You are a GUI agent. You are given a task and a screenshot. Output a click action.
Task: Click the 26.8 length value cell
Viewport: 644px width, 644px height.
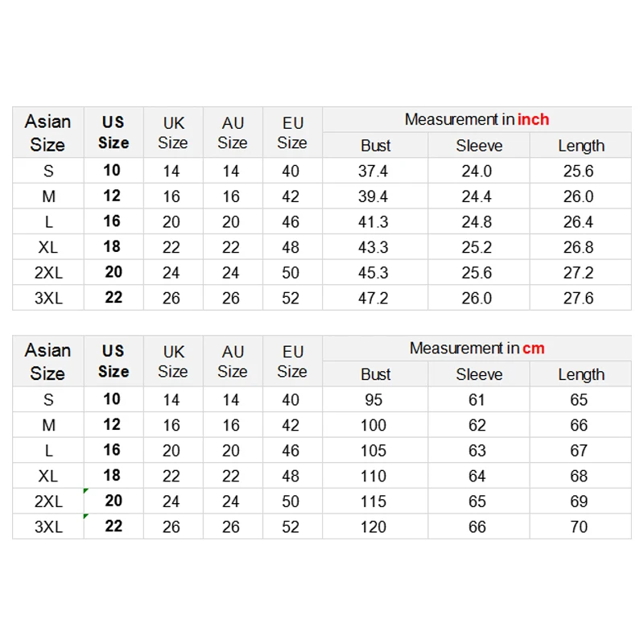579,247
